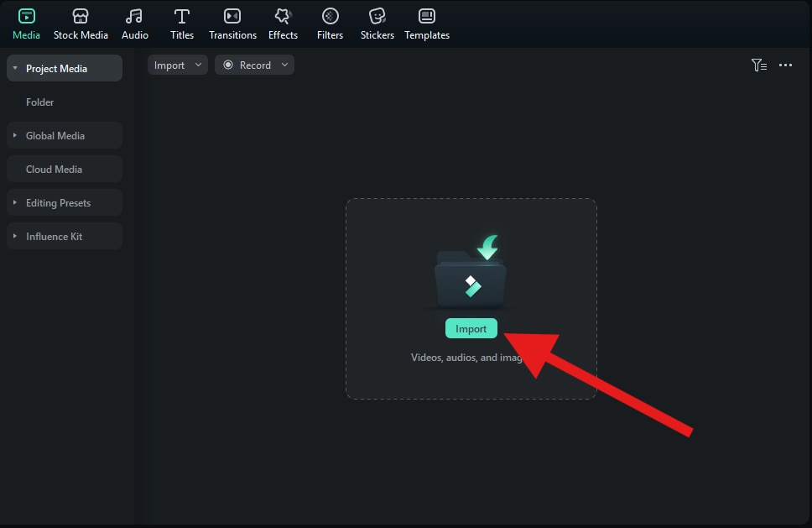812x528 pixels.
Task: Click the Templates icon
Action: (x=427, y=15)
